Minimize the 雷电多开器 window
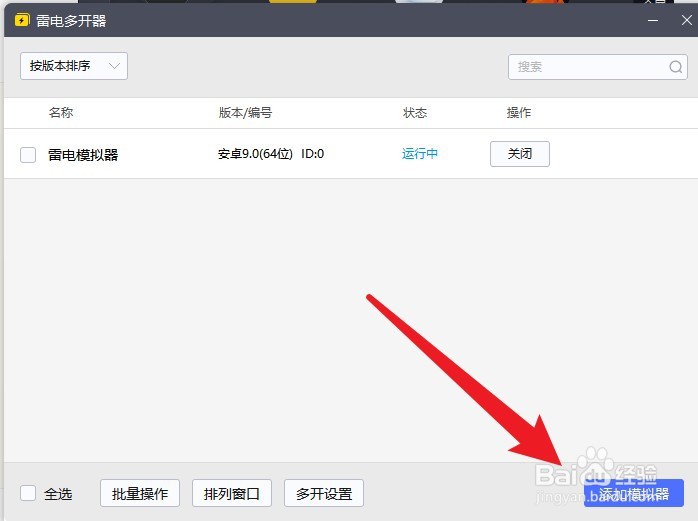 click(x=653, y=20)
